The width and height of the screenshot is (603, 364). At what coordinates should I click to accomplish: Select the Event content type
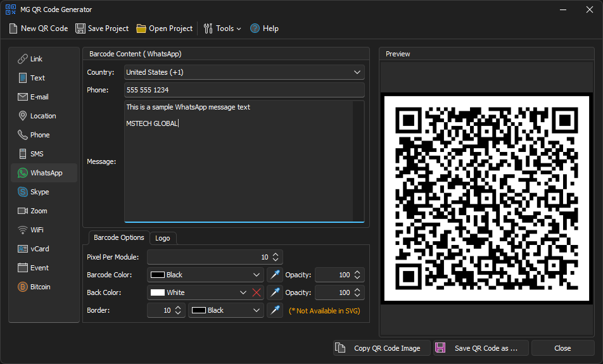point(44,268)
